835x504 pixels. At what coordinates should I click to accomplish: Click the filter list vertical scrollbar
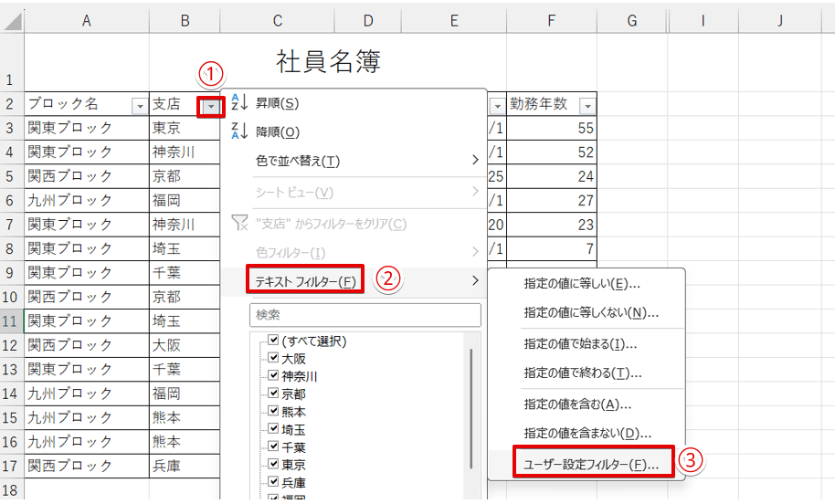click(x=471, y=409)
